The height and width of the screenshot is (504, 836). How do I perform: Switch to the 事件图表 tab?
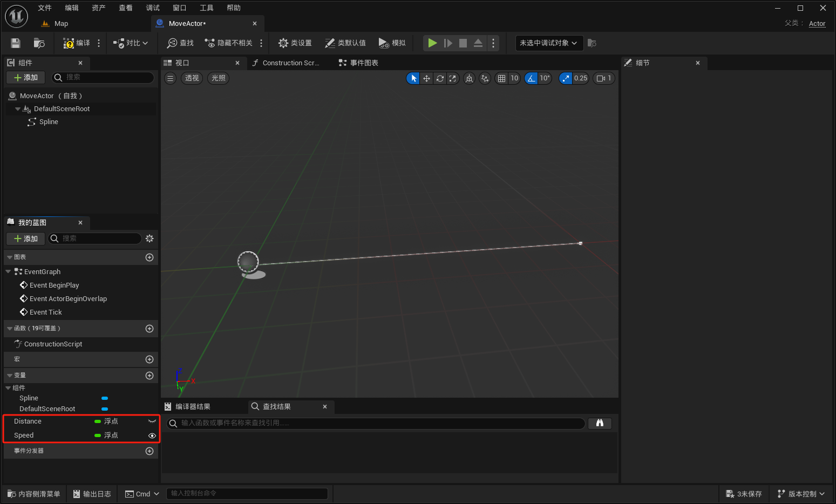[358, 63]
